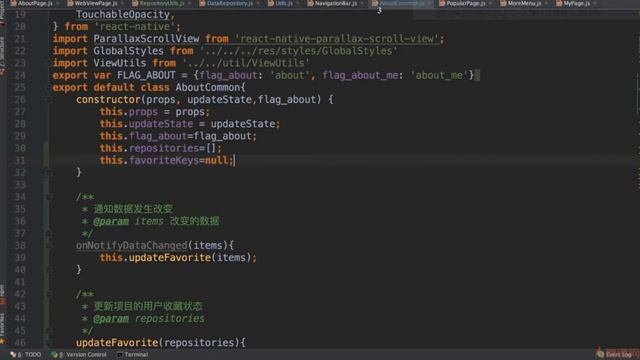Open the MoreMenu.js tab
640x360 pixels.
click(x=524, y=3)
